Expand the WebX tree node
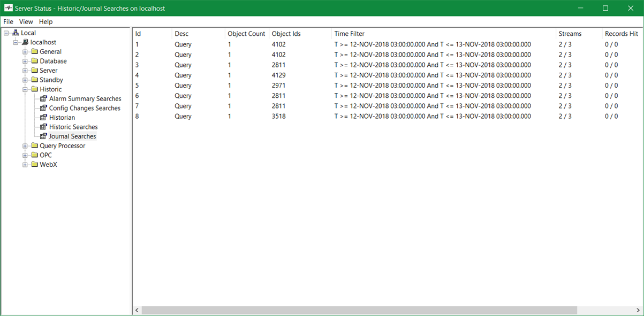 click(25, 165)
